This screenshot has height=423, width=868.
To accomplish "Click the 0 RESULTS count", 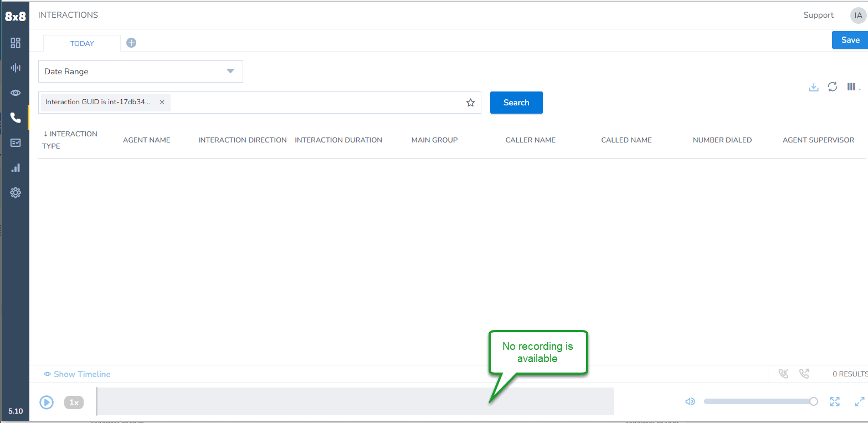I will click(850, 374).
